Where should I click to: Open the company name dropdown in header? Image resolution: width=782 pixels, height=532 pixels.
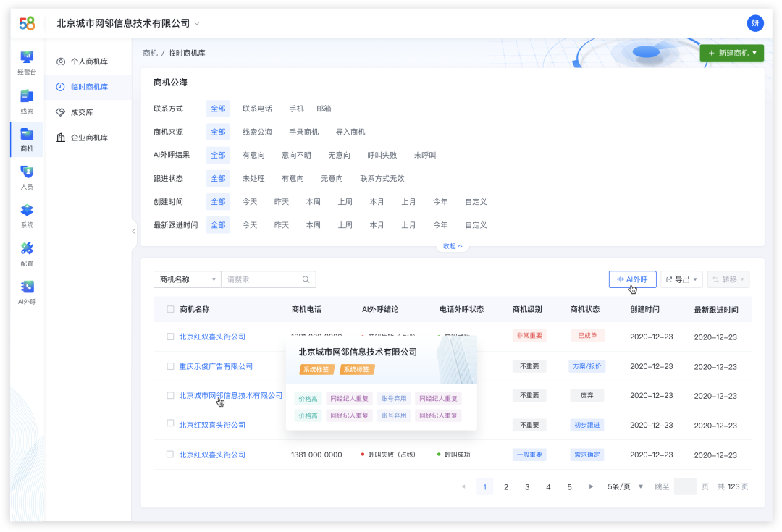(x=127, y=23)
